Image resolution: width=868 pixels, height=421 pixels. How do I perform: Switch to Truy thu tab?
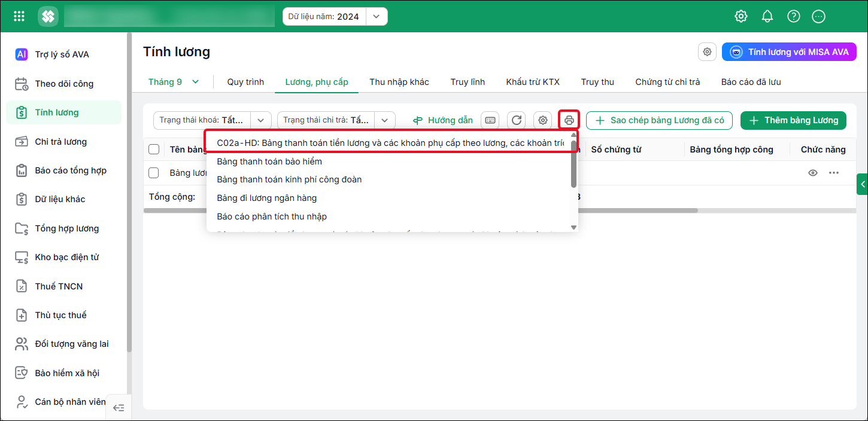coord(597,82)
